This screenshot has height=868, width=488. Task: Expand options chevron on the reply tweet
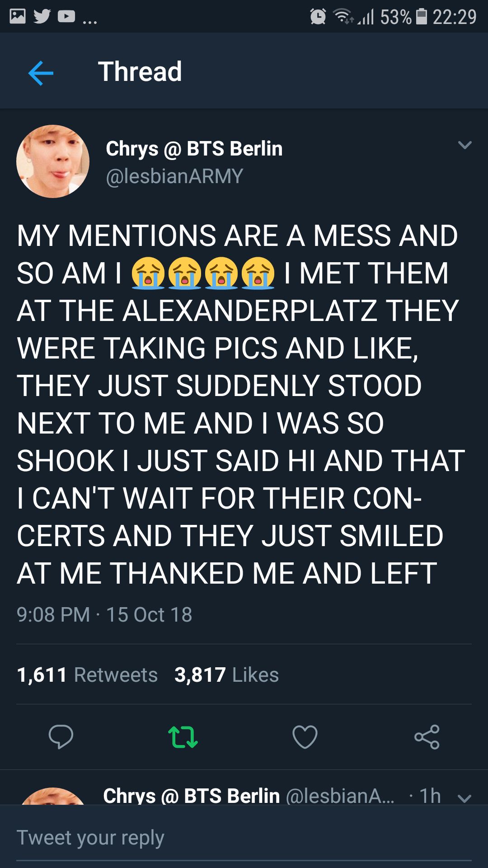point(465,798)
